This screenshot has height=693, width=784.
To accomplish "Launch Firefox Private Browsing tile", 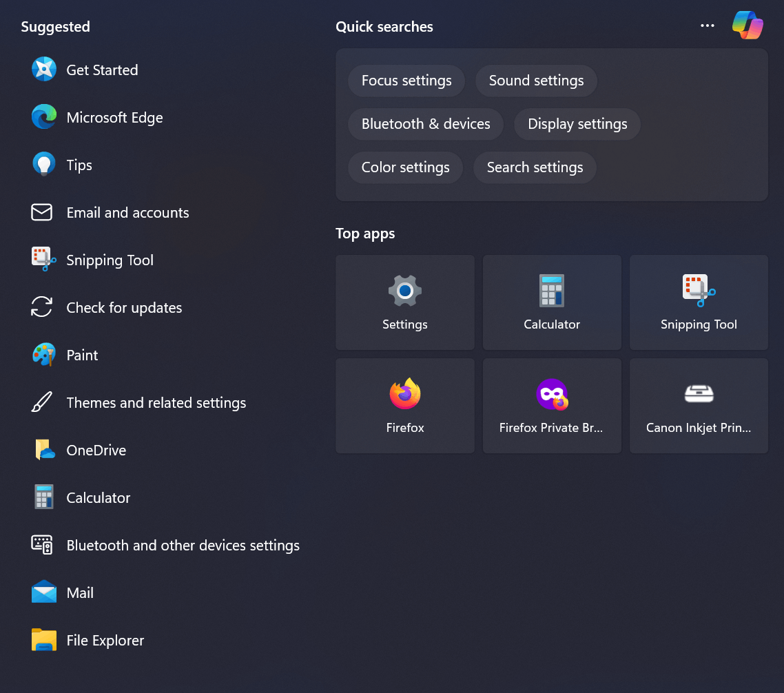I will coord(552,406).
